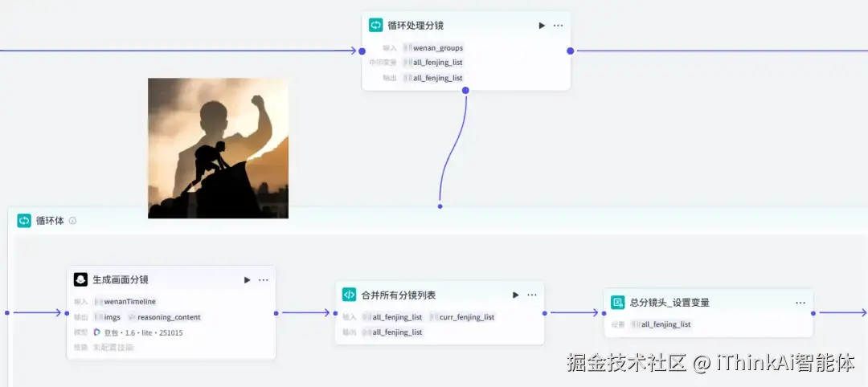Open more options menu for 合并所有分镜列表
868x387 pixels.
coord(532,295)
